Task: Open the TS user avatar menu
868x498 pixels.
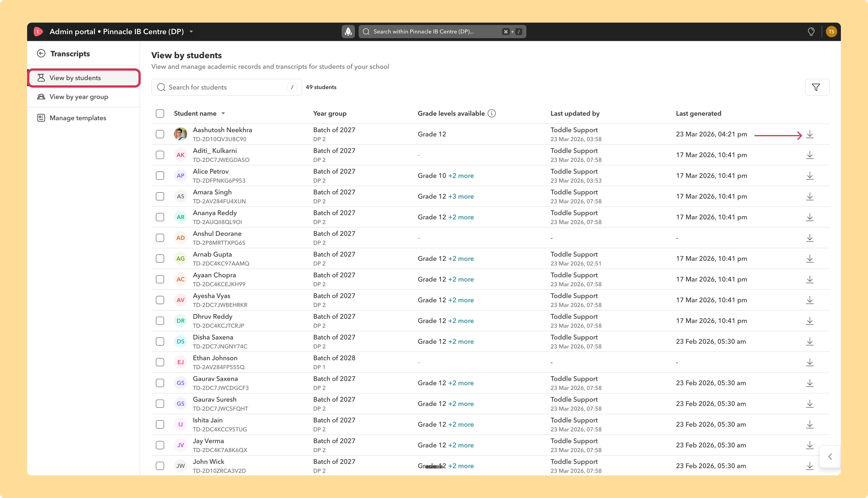Action: coord(831,32)
